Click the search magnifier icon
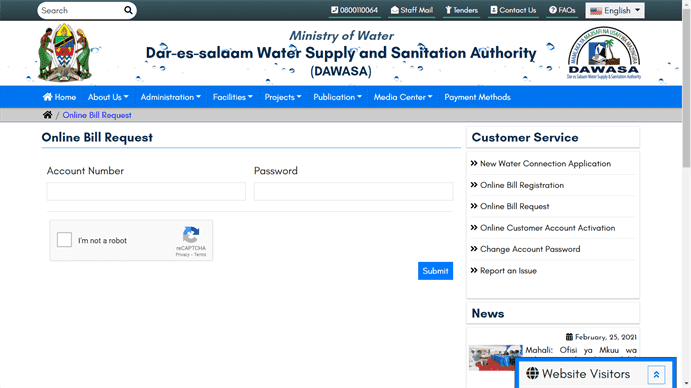This screenshot has width=691, height=388. [x=128, y=10]
